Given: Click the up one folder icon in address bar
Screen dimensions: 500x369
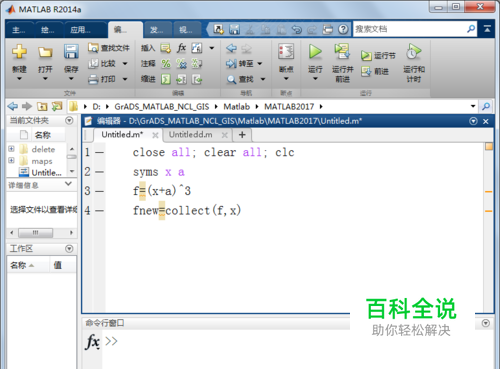Looking at the screenshot, I should pos(42,106).
